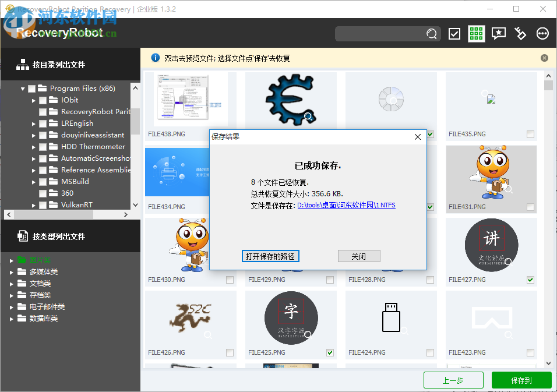Click the license key activation icon
The image size is (557, 392).
[520, 33]
